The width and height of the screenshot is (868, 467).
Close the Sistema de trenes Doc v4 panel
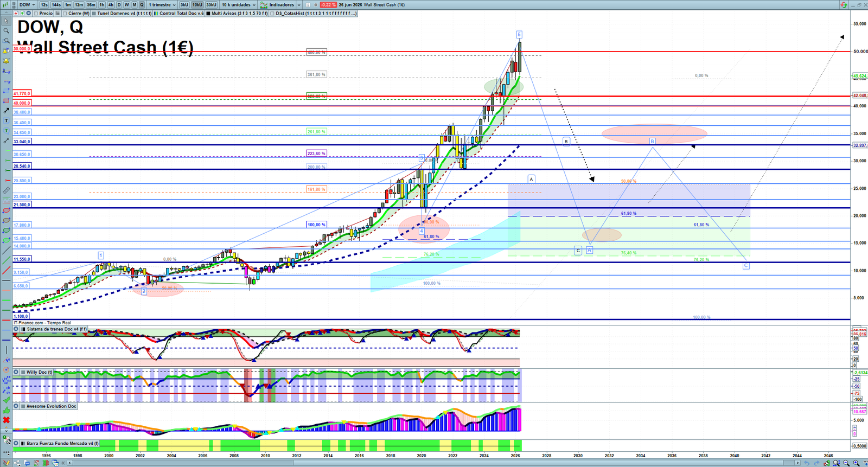(x=16, y=329)
